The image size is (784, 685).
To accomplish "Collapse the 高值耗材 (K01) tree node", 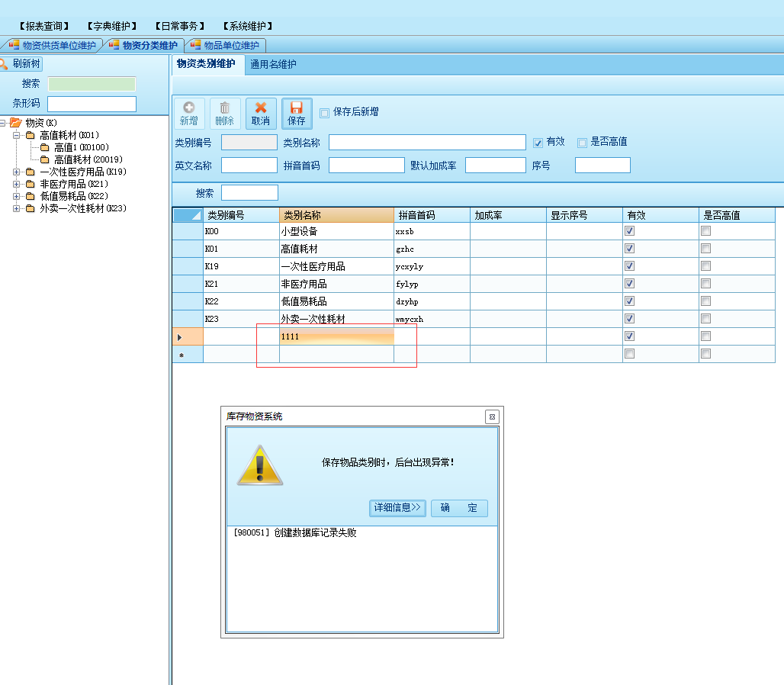I will coord(16,135).
